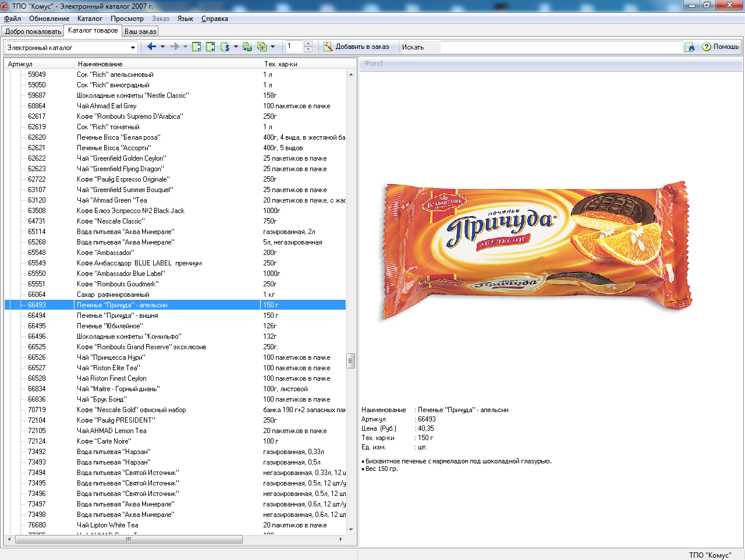The height and width of the screenshot is (560, 745).
Task: Click the scroll-down arrow of the product list
Action: pos(350,530)
